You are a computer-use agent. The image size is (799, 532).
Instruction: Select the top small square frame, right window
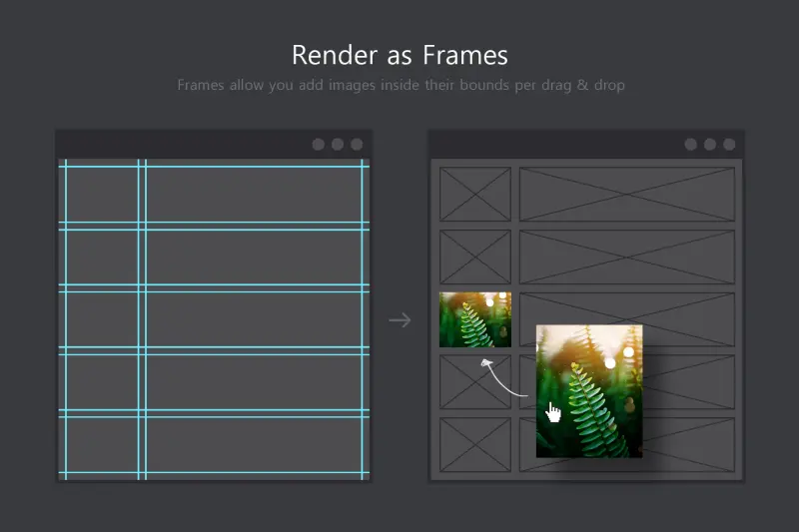pos(475,194)
